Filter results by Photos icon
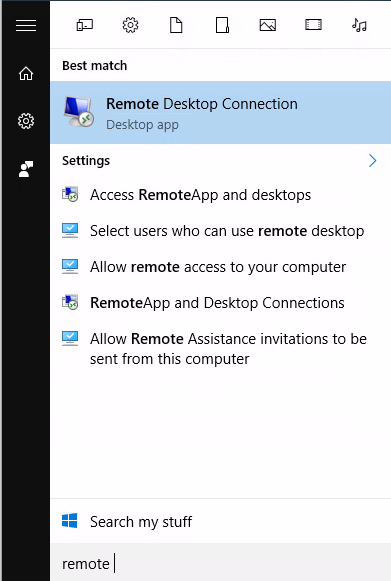 pyautogui.click(x=268, y=25)
